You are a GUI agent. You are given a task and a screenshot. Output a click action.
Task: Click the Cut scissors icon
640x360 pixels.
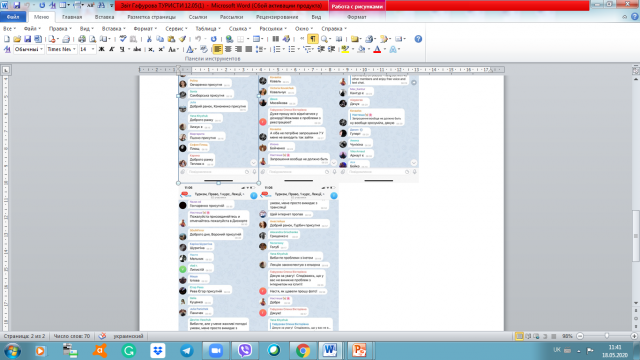tap(149, 39)
